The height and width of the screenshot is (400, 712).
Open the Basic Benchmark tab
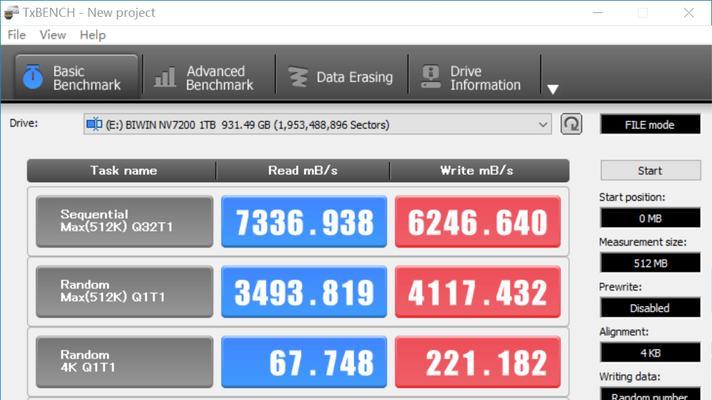[x=76, y=77]
